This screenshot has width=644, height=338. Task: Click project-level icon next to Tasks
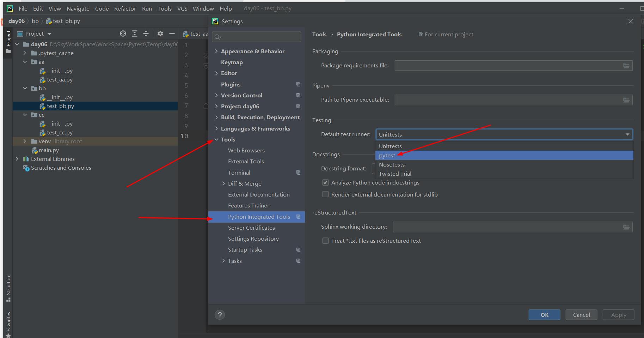(x=299, y=261)
